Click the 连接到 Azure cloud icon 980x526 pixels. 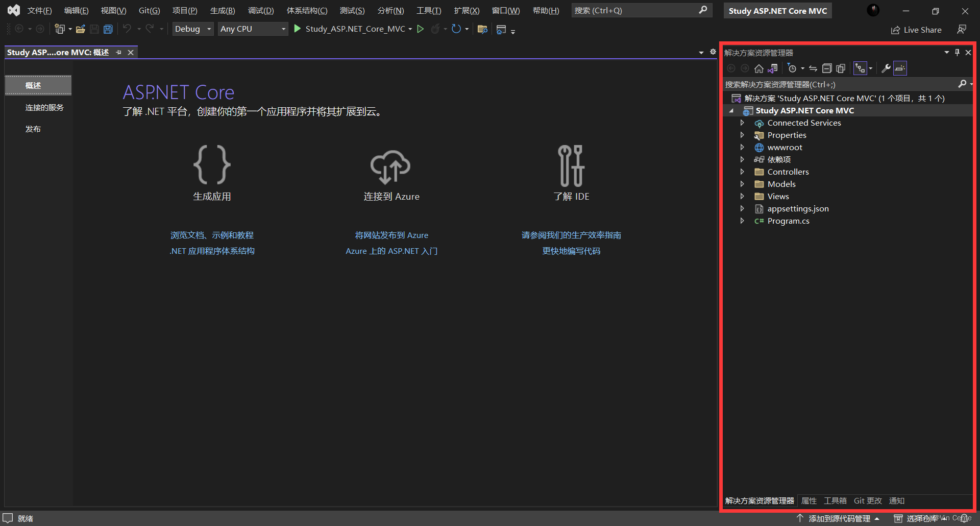pos(390,166)
